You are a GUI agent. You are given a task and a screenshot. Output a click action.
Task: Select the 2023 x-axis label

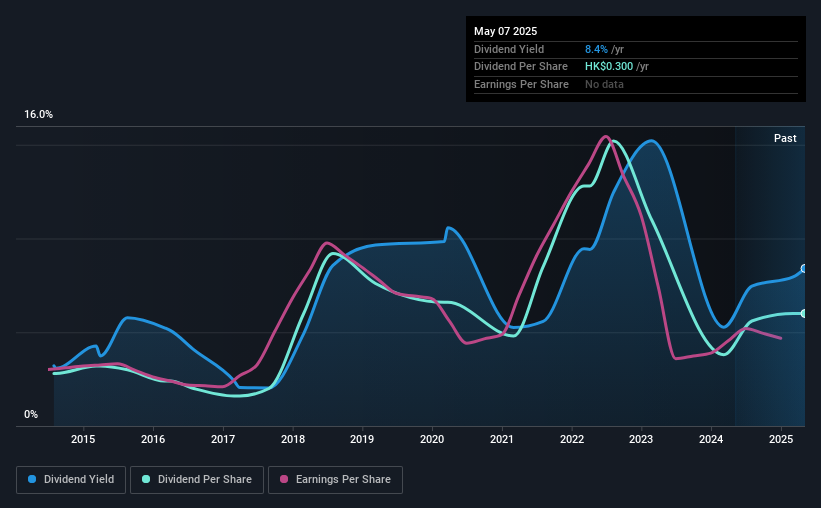pos(641,439)
